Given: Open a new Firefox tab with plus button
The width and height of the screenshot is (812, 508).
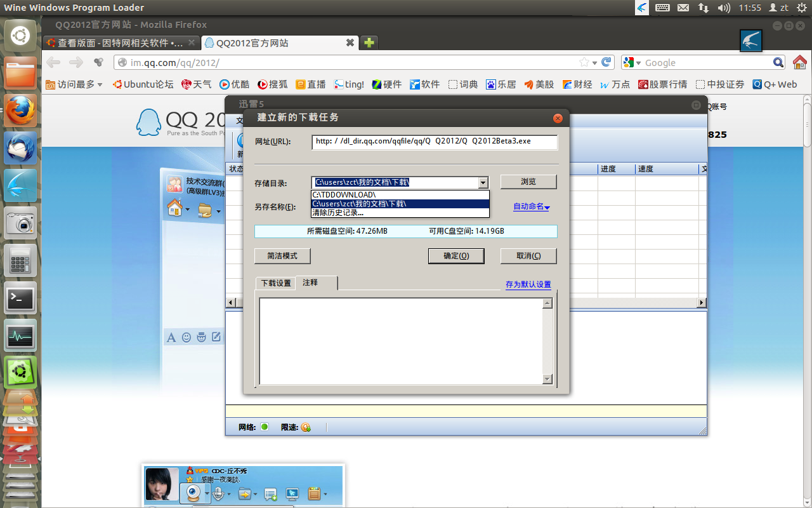Looking at the screenshot, I should (x=369, y=43).
